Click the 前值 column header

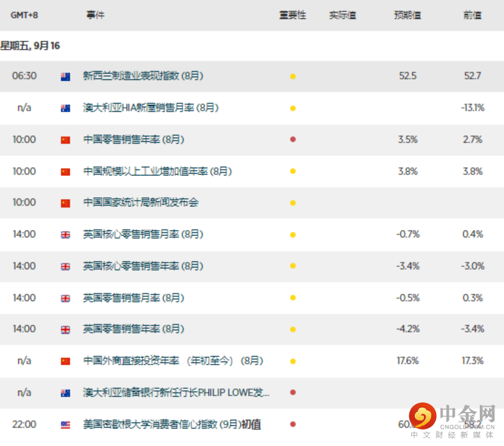point(472,15)
